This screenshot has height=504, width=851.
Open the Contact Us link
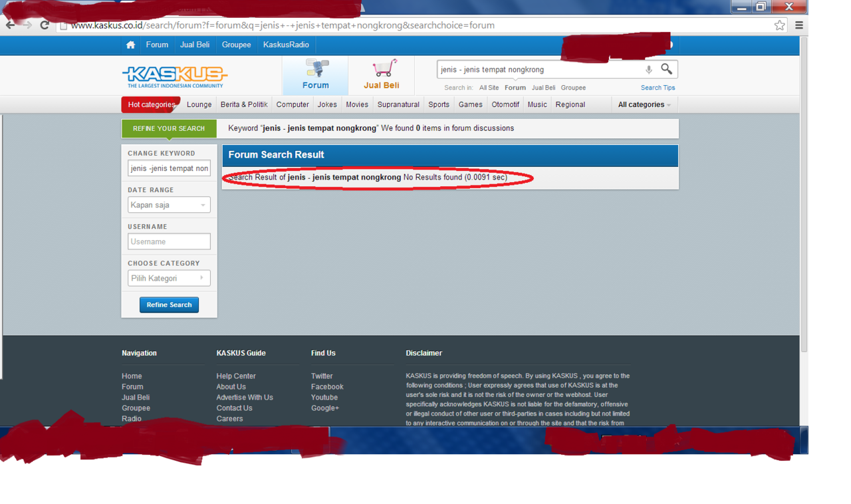[x=234, y=408]
